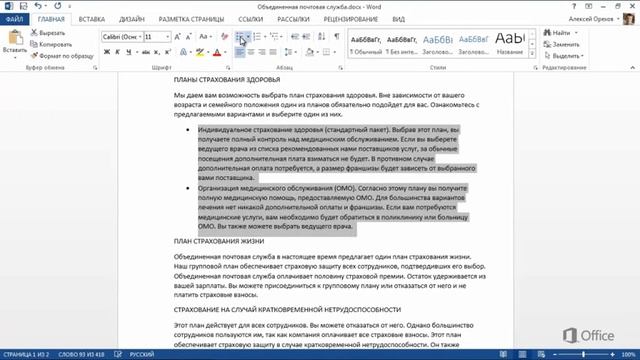
Task: Open the Font dialog launcher
Action: coord(228,68)
